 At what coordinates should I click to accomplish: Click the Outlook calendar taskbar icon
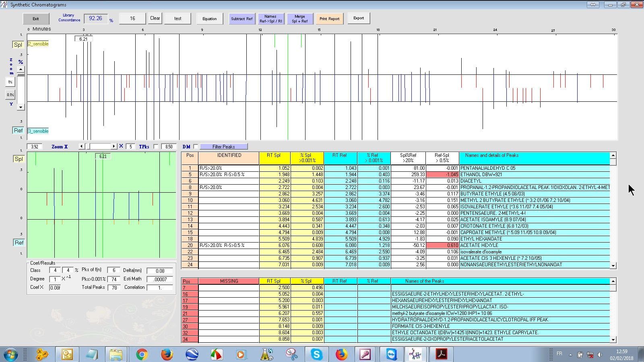(67, 354)
